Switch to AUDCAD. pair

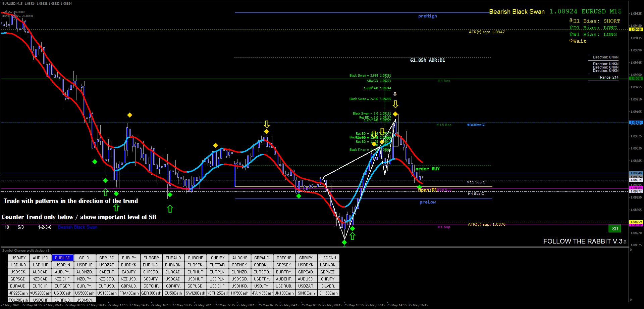pyautogui.click(x=41, y=272)
